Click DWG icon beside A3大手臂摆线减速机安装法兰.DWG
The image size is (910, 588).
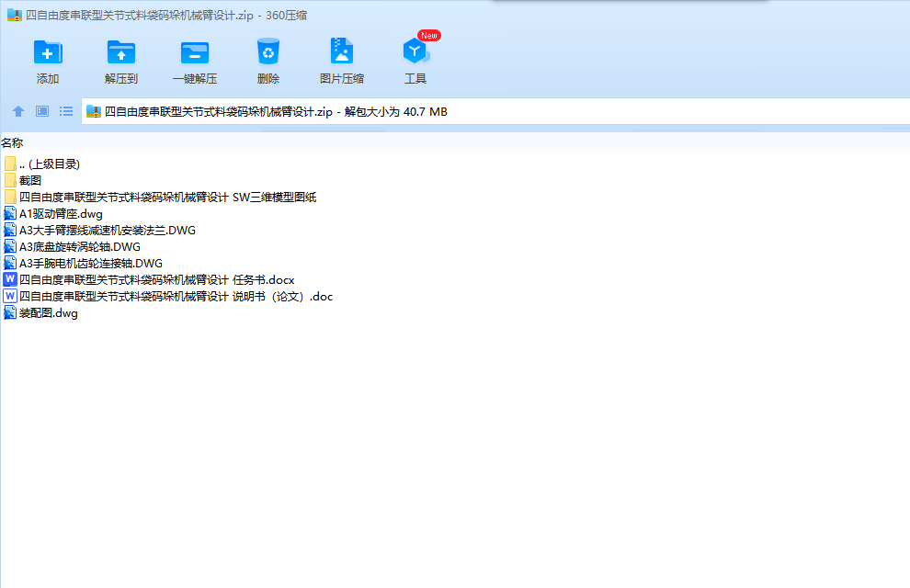click(x=10, y=231)
